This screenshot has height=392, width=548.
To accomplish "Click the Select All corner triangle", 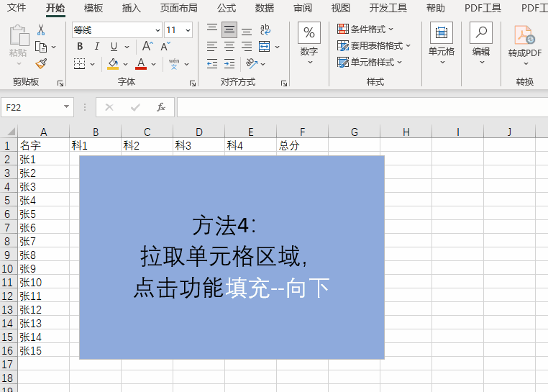I will coord(11,132).
